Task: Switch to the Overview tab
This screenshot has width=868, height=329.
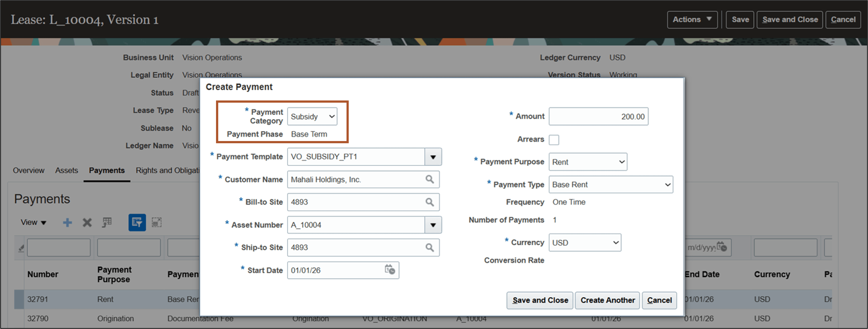Action: pos(29,171)
